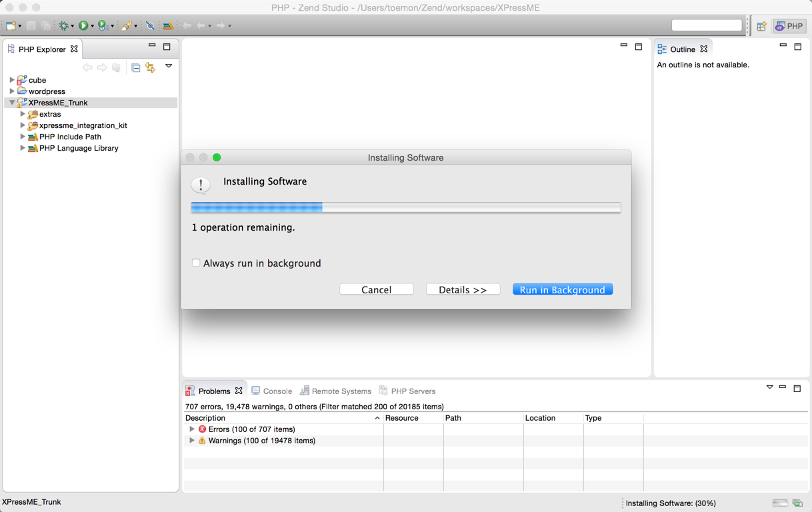Click the Save All icon in toolbar

46,26
